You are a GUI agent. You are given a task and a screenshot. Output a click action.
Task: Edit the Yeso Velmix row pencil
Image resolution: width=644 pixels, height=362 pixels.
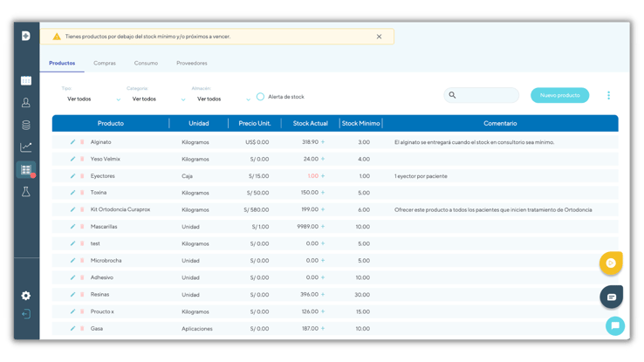(72, 159)
